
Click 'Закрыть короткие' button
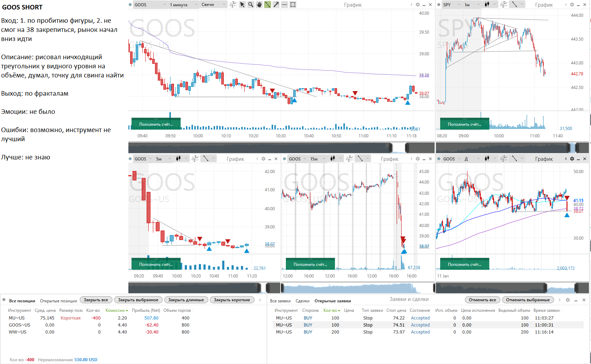point(232,300)
